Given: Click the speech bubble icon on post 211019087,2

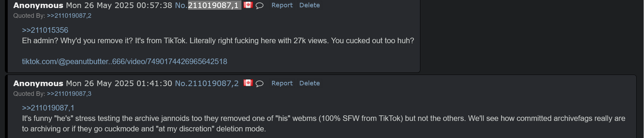Looking at the screenshot, I should (259, 84).
